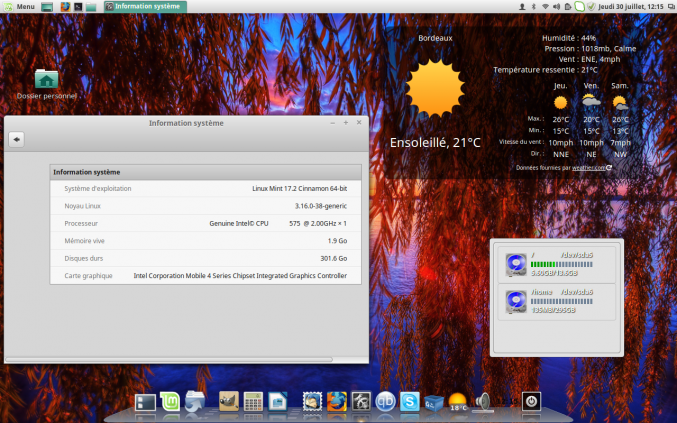The width and height of the screenshot is (677, 423).
Task: Open the Dossier personnel desktop folder
Action: [x=46, y=80]
